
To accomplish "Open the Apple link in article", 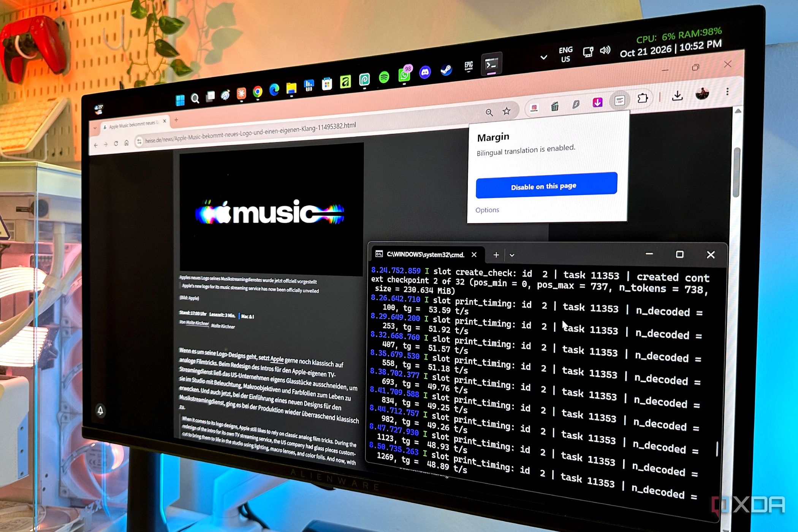I will click(x=277, y=359).
